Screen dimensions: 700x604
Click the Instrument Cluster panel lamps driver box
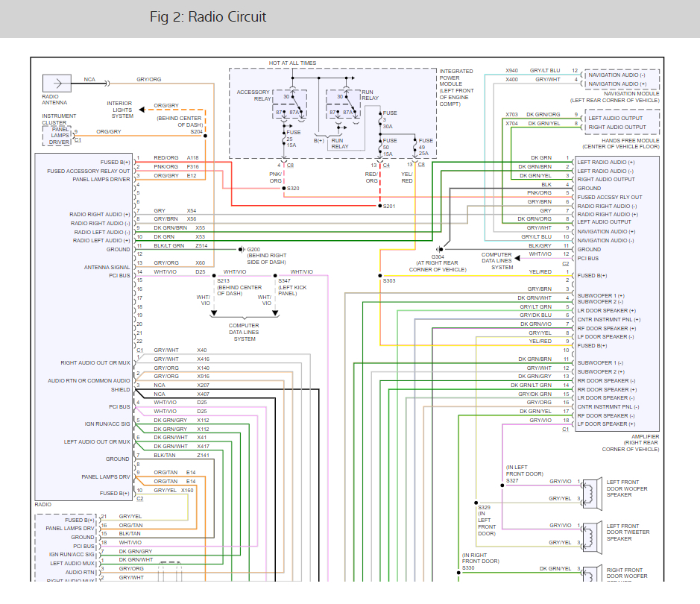[x=57, y=136]
